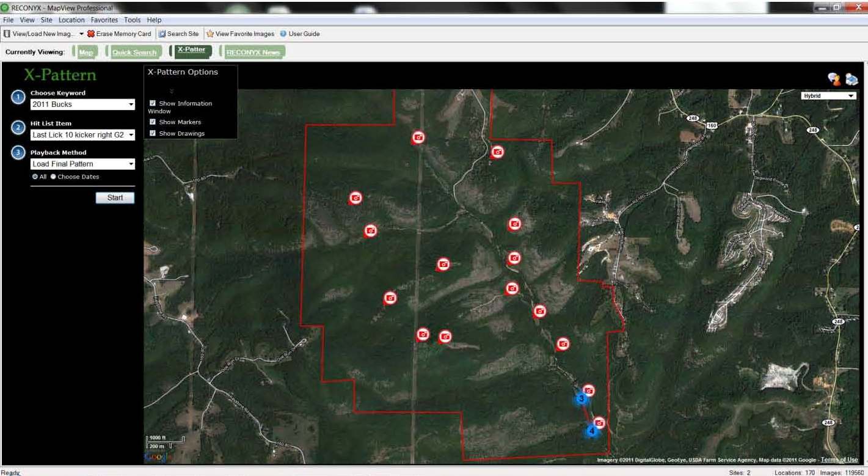Select the Choose Dates radio button
The height and width of the screenshot is (476, 868).
tap(53, 177)
